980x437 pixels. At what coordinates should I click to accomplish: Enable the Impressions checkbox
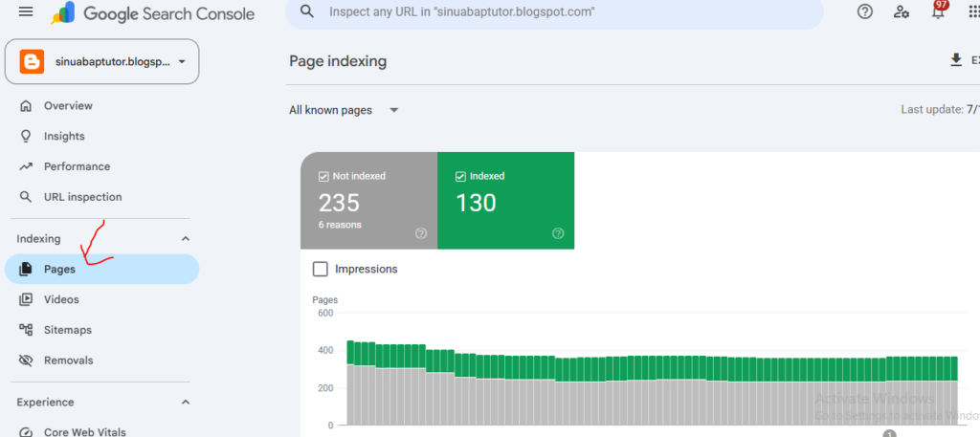point(320,269)
